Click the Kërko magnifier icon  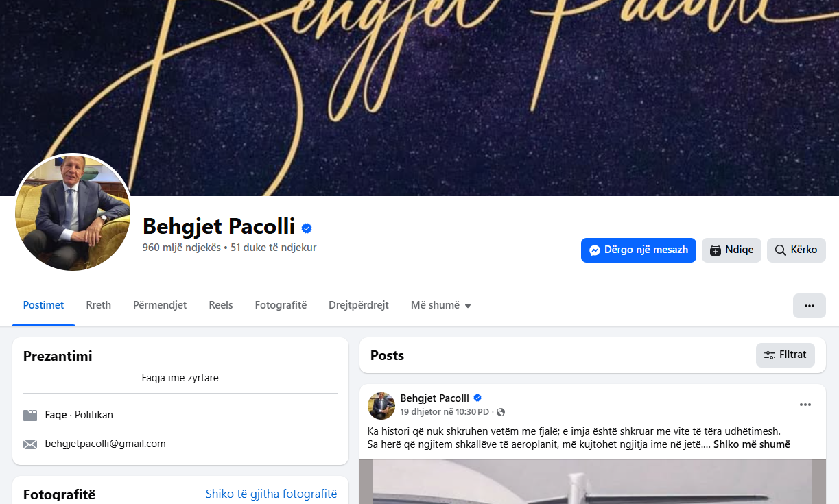(780, 250)
